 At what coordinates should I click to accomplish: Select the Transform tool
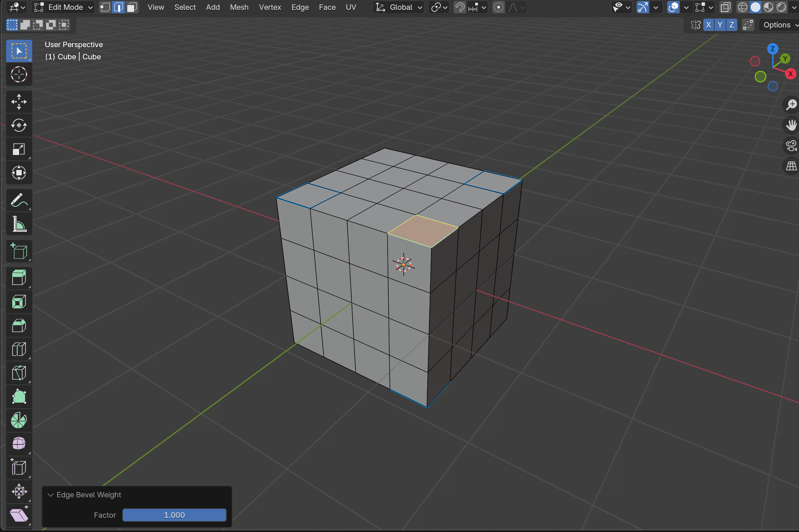19,173
